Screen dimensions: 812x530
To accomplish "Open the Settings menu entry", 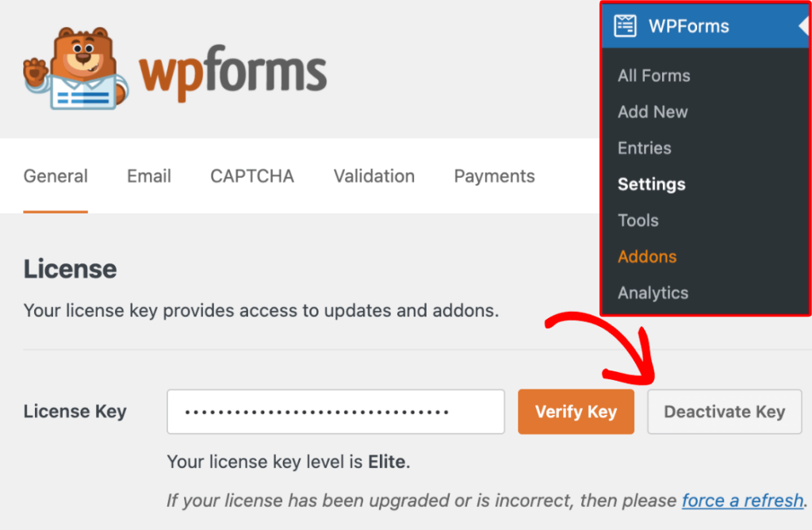I will point(651,184).
